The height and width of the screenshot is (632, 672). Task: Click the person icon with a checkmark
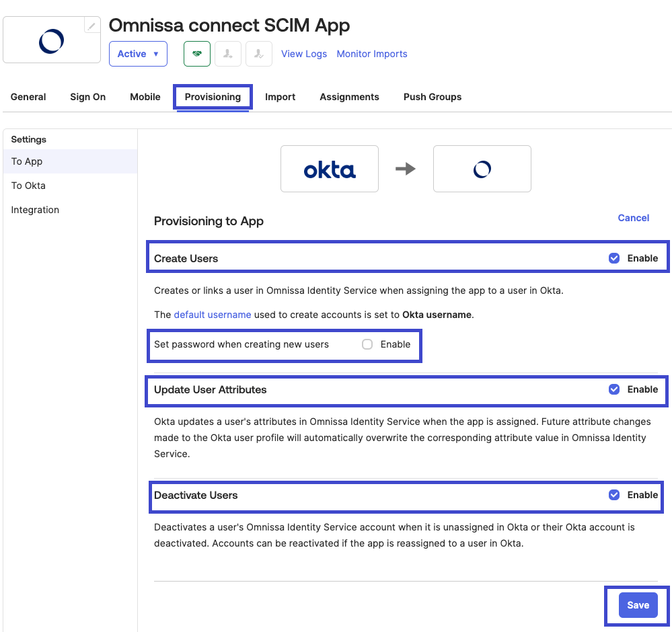pos(259,54)
